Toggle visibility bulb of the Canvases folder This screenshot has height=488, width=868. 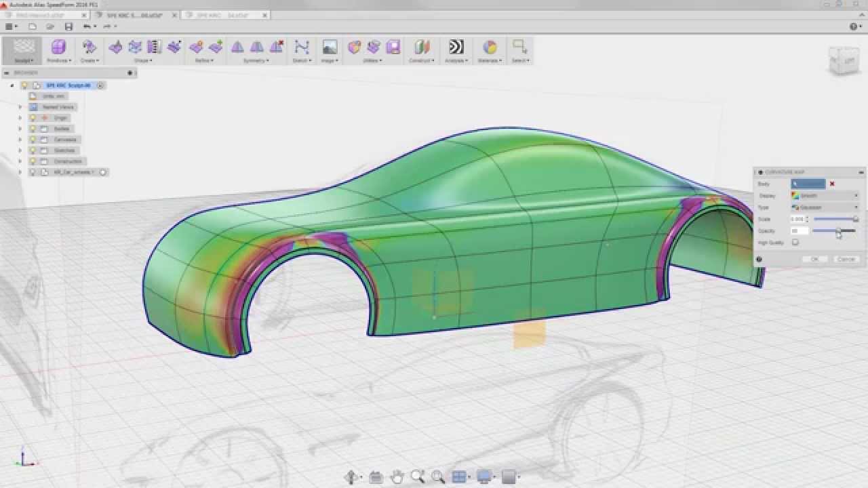tap(33, 140)
